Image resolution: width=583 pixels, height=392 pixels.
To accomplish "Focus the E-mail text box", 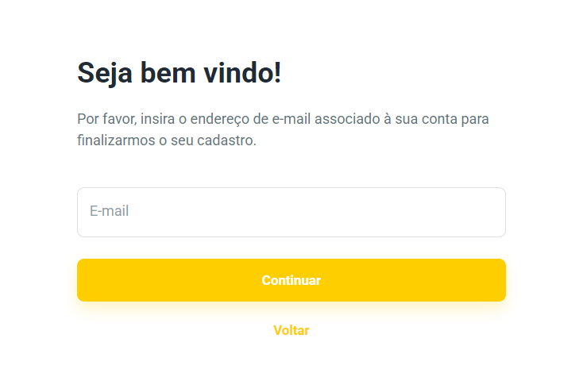I will click(291, 212).
